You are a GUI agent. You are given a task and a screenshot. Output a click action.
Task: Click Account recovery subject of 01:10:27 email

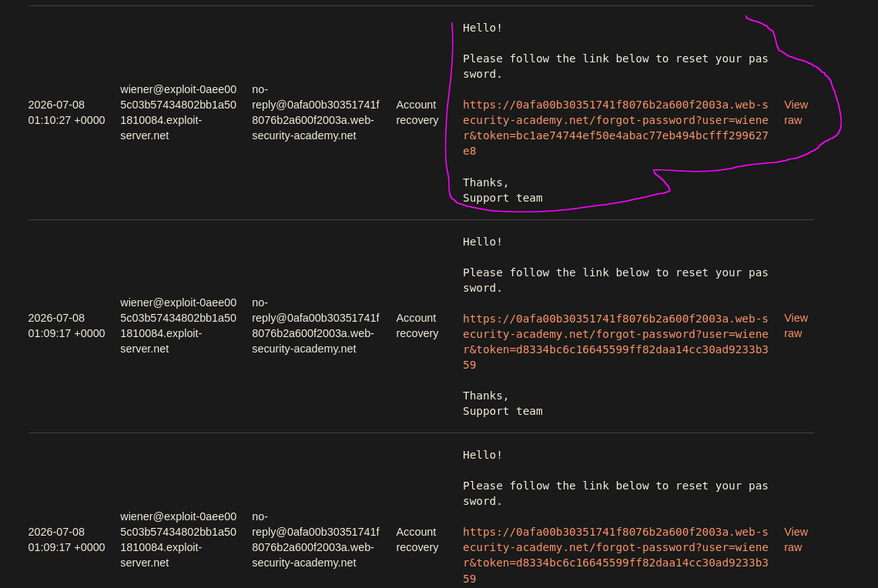[x=417, y=112]
